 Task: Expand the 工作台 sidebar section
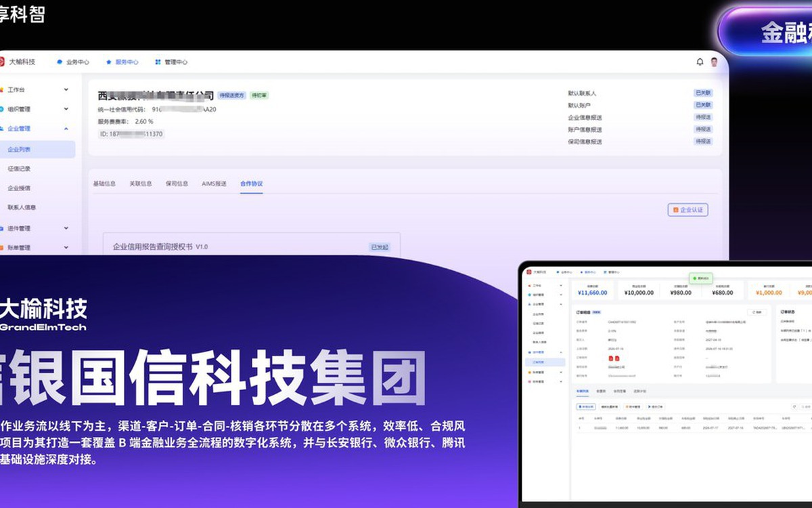66,89
